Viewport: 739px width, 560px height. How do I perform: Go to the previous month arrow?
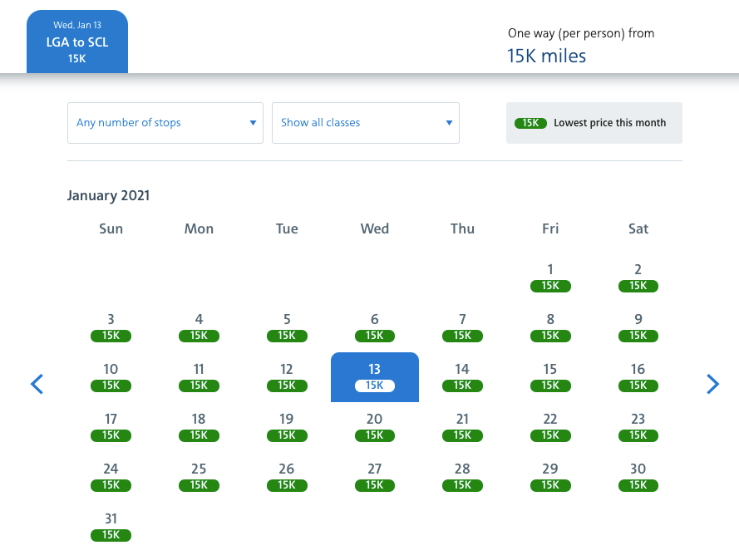pos(37,384)
